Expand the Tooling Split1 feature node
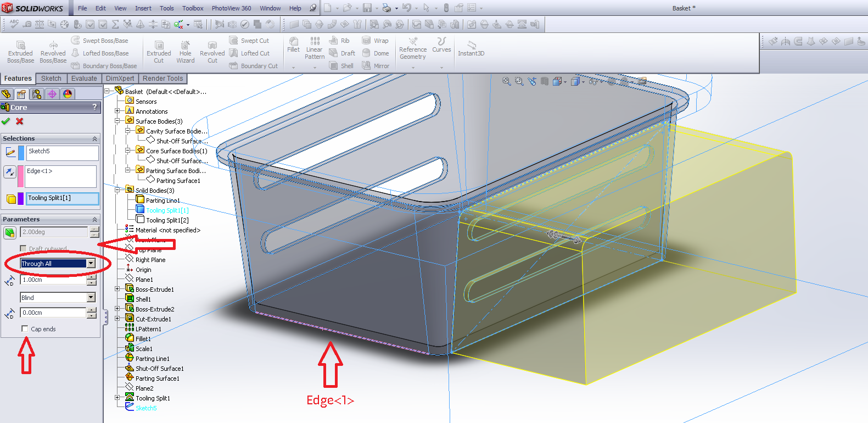This screenshot has height=423, width=868. [x=117, y=398]
